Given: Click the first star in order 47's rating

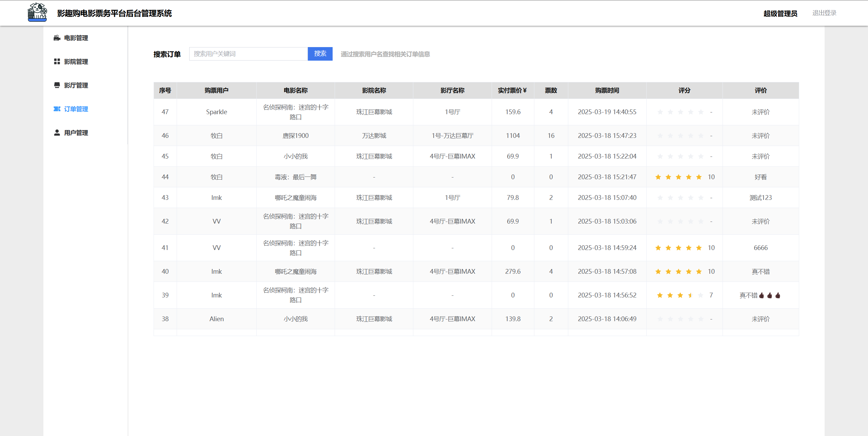Looking at the screenshot, I should pos(660,112).
